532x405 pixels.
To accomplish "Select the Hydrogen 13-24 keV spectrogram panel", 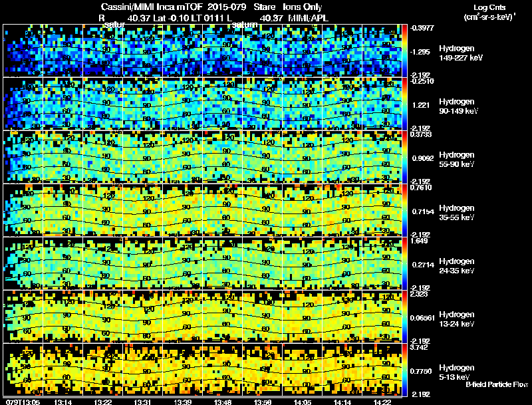I will (x=203, y=317).
